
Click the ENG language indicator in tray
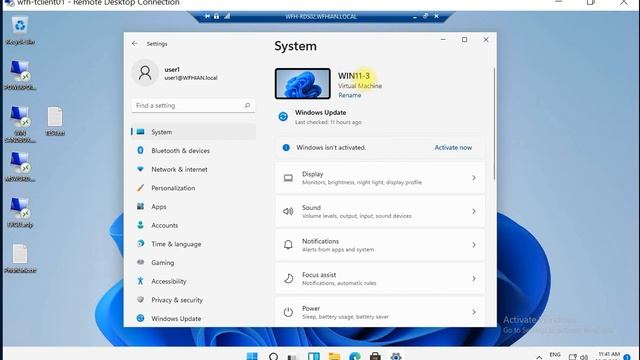tap(555, 355)
